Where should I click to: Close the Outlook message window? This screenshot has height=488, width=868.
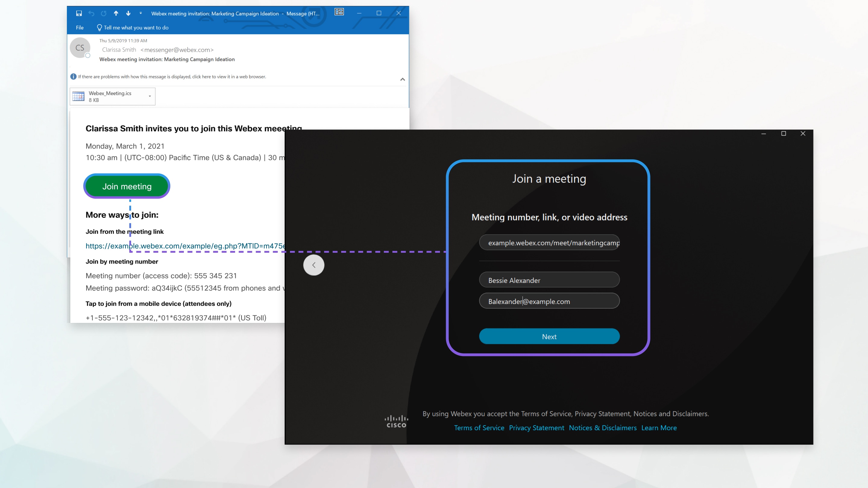(x=399, y=13)
